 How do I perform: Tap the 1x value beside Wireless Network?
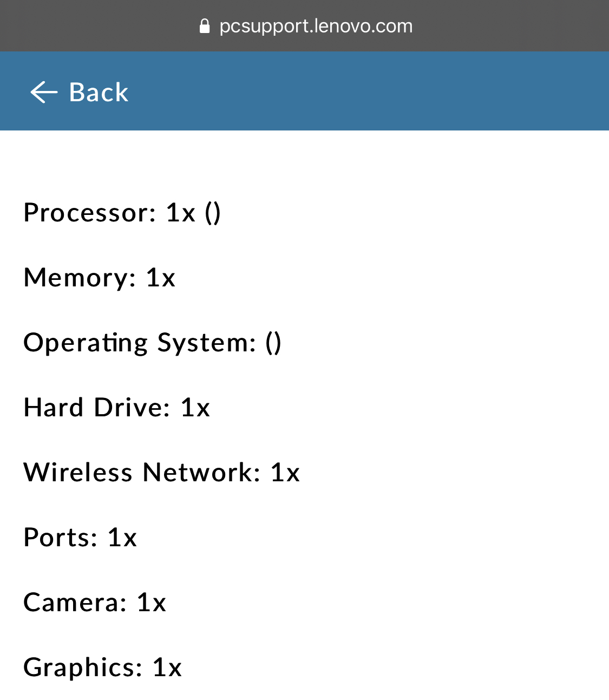click(285, 472)
